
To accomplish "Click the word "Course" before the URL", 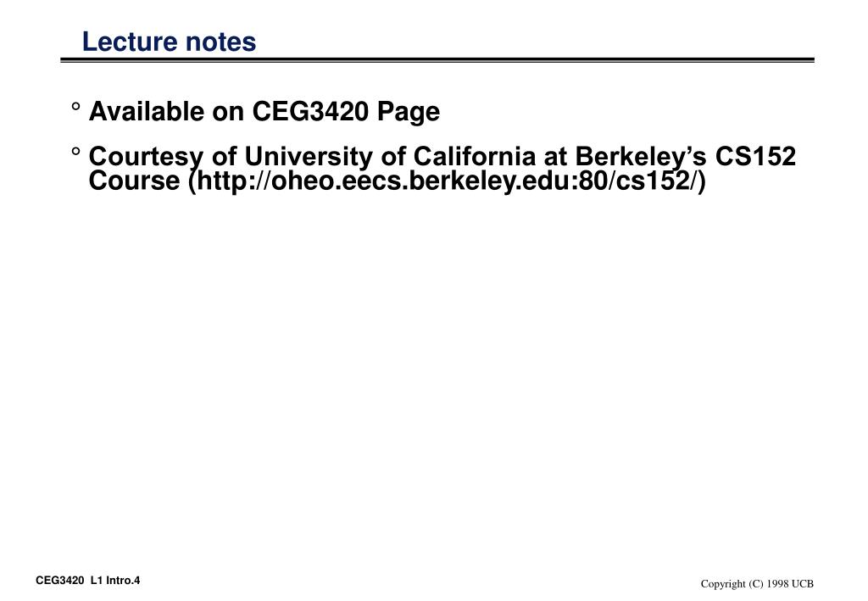I will tap(134, 181).
